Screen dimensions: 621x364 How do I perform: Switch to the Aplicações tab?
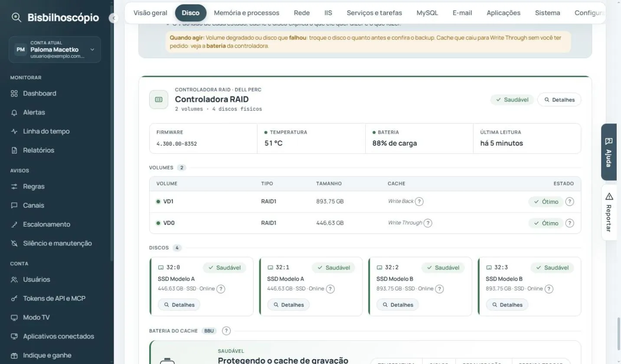503,13
